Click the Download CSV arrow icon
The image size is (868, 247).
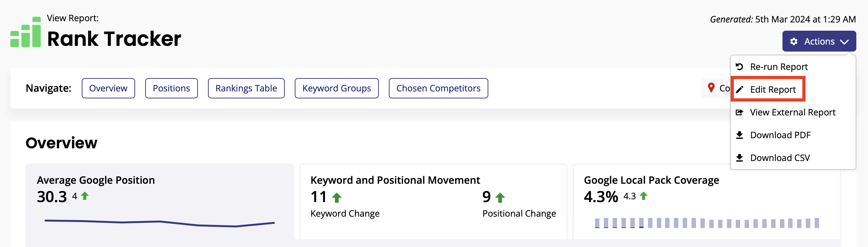point(740,157)
